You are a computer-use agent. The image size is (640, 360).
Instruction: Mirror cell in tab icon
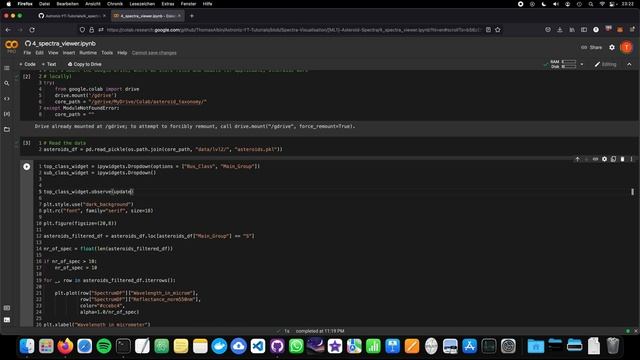[613, 159]
